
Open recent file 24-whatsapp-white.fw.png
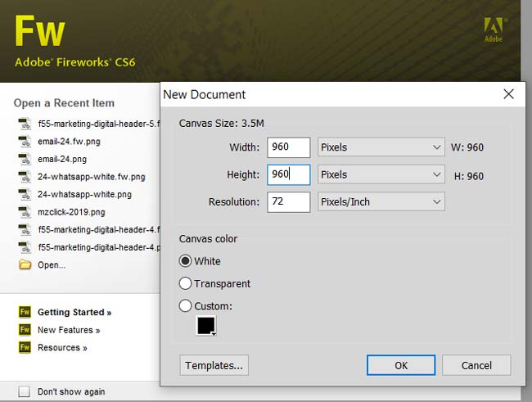pyautogui.click(x=92, y=177)
